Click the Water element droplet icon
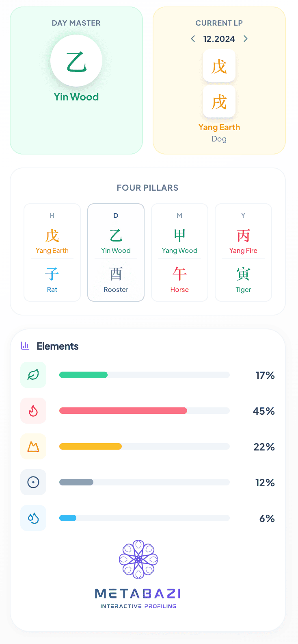 [33, 518]
